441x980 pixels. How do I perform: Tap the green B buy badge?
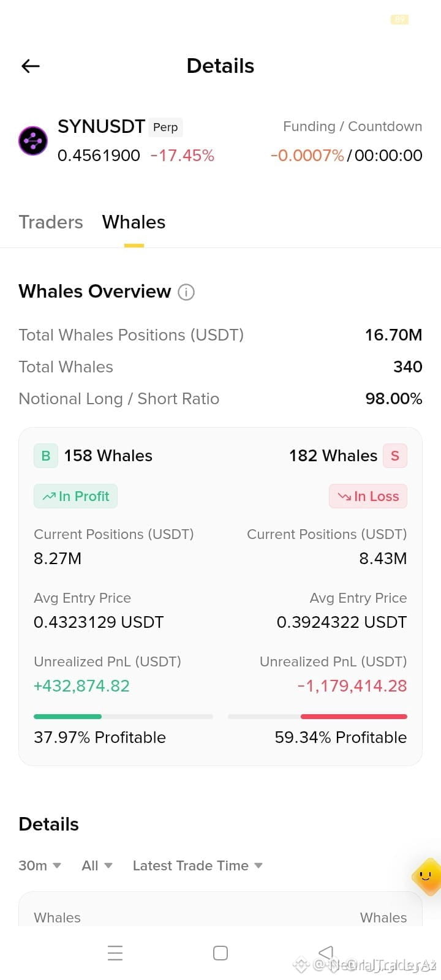(x=46, y=456)
